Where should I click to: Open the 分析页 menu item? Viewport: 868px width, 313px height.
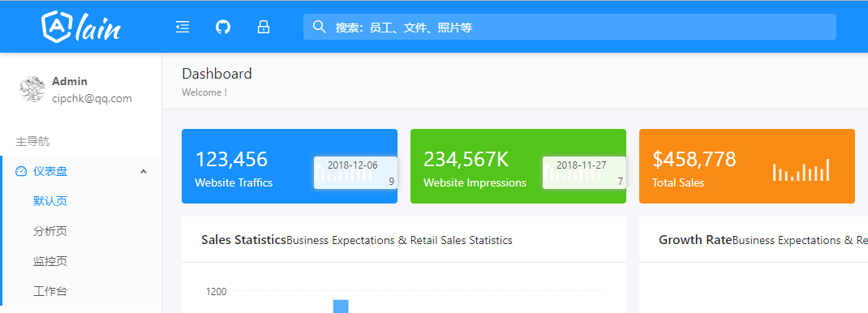(50, 231)
